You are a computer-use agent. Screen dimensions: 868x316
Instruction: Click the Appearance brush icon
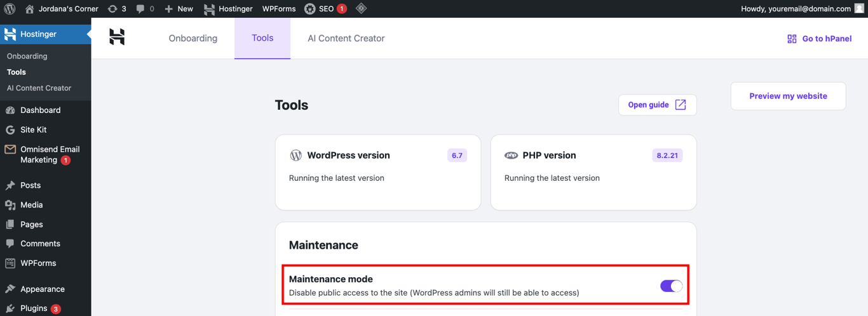click(10, 289)
